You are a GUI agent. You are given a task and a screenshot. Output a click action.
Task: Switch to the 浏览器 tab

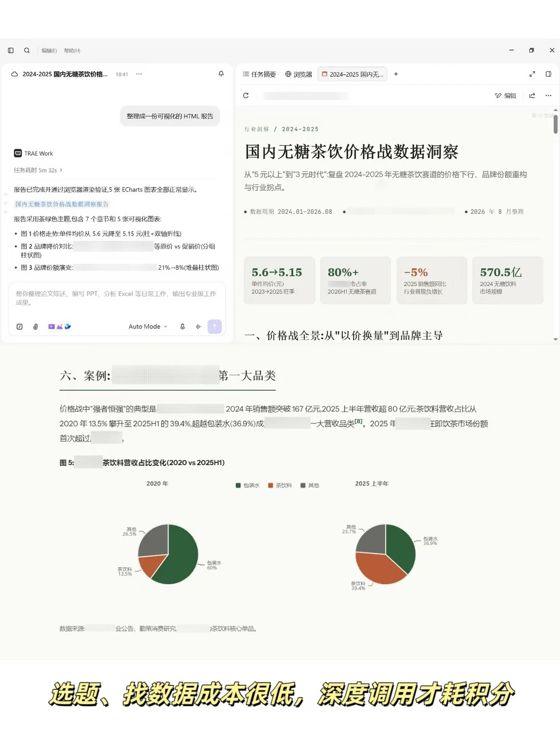tap(299, 74)
